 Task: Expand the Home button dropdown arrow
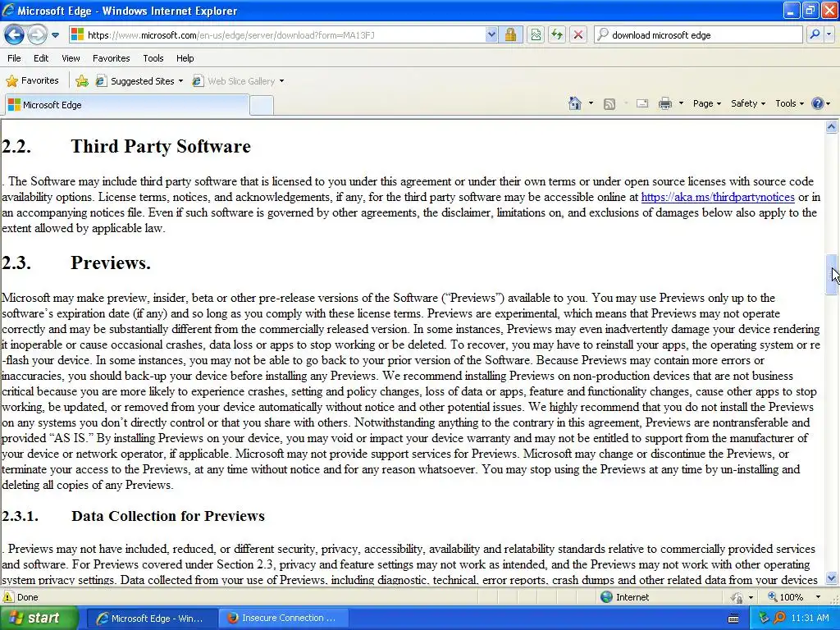coord(591,103)
